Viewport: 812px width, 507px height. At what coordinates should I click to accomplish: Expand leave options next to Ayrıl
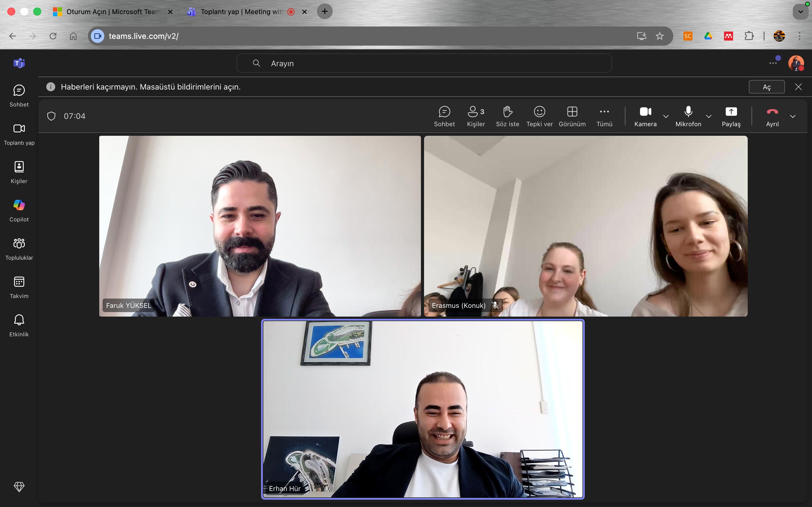[x=793, y=116]
